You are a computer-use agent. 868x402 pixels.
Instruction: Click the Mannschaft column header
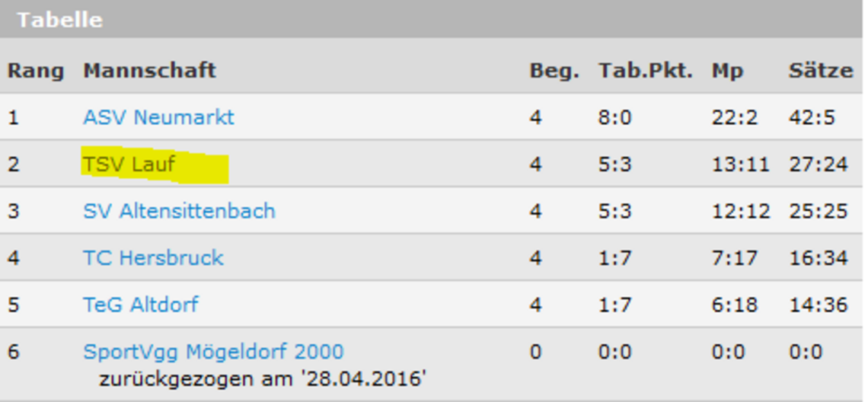150,71
